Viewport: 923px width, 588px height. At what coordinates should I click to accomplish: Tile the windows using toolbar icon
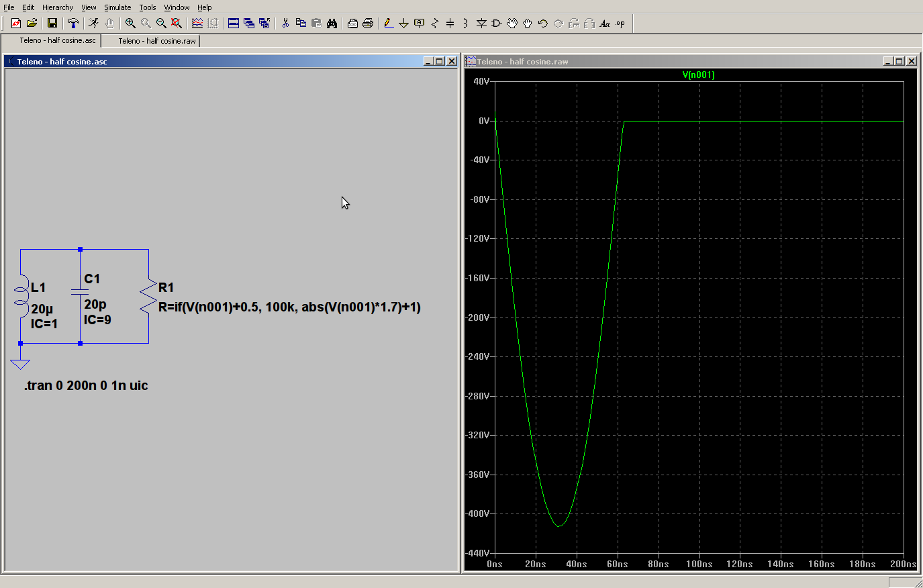click(x=234, y=23)
